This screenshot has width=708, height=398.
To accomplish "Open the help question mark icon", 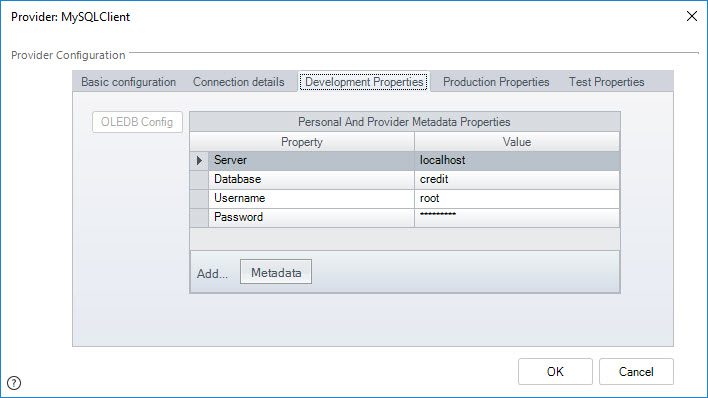I will [x=14, y=383].
